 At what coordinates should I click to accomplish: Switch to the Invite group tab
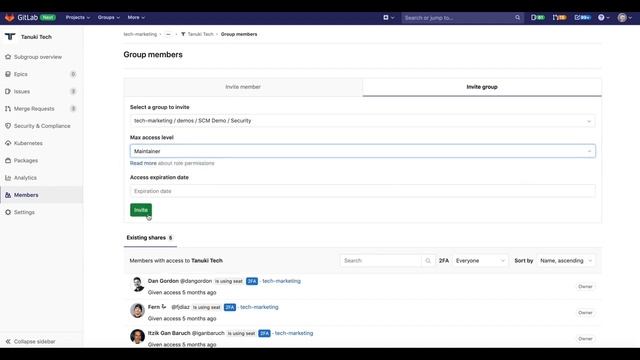click(482, 87)
